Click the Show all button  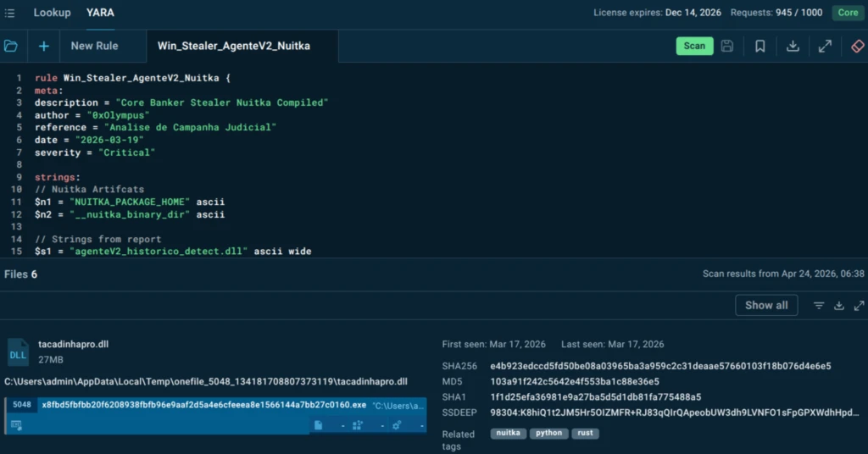tap(766, 306)
